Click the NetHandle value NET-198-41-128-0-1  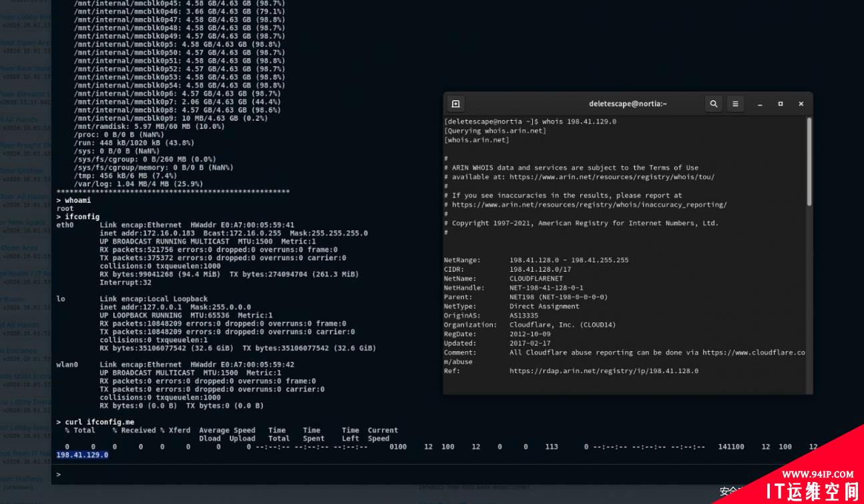546,288
